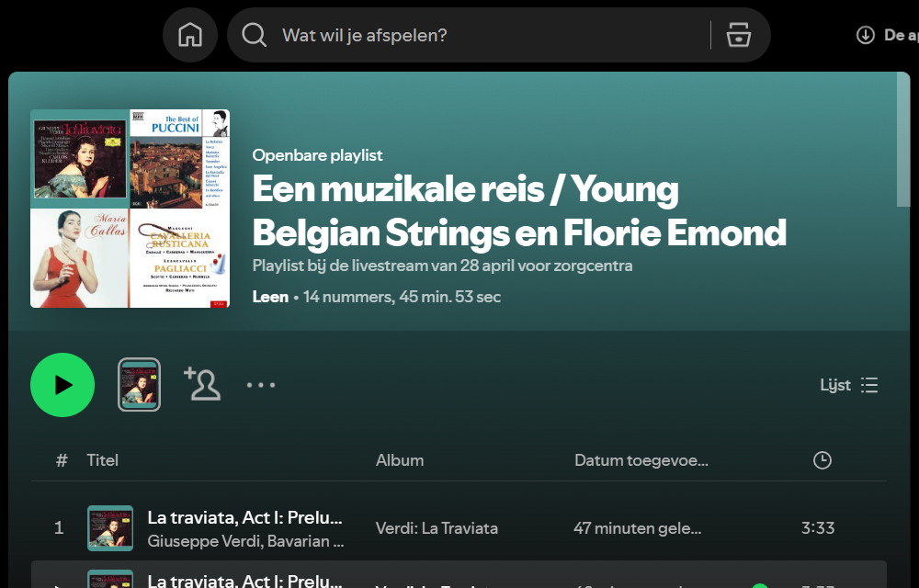Open the Verdi: La Traviata album link
The width and height of the screenshot is (919, 588).
pos(437,528)
